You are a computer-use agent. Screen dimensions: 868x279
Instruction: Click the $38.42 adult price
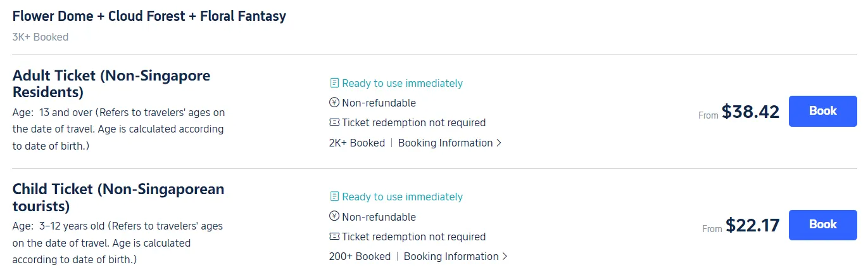tap(750, 112)
